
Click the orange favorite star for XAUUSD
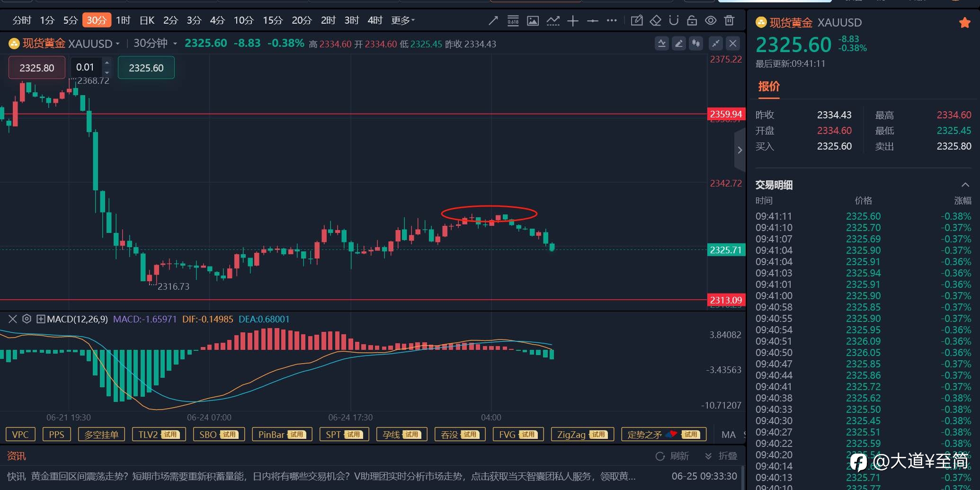[964, 23]
